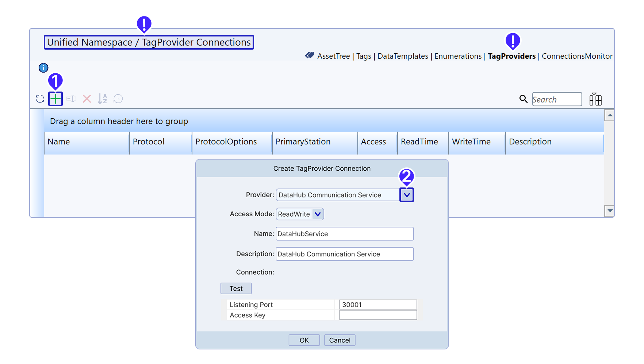Click the rename icon in the toolbar
This screenshot has height=364, width=644.
71,99
